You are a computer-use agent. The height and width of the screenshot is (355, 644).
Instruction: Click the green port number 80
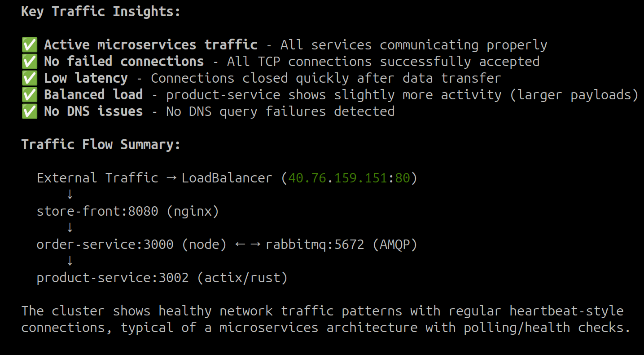(403, 178)
